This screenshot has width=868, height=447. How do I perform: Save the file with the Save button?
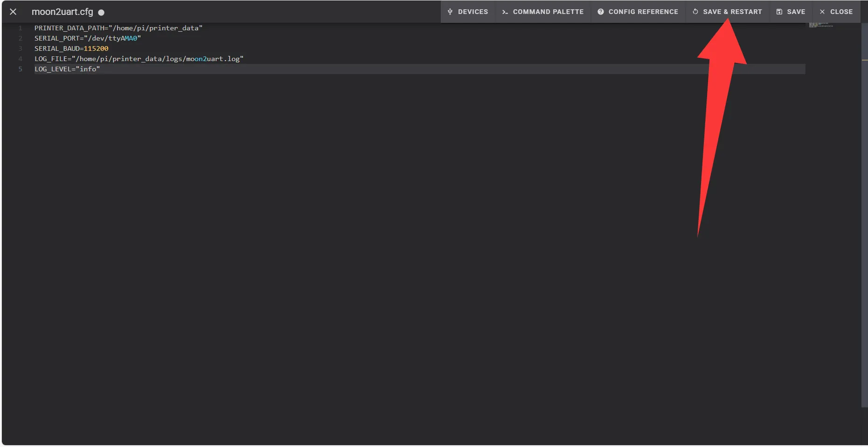click(x=791, y=12)
